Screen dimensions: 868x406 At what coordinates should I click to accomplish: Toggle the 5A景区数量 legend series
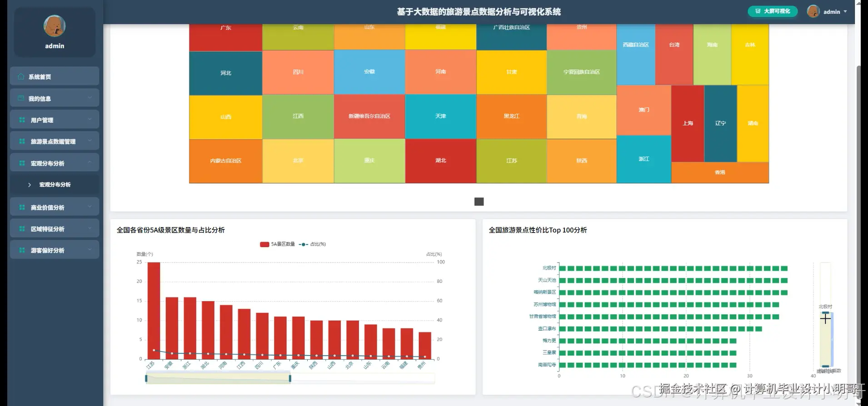pyautogui.click(x=277, y=244)
